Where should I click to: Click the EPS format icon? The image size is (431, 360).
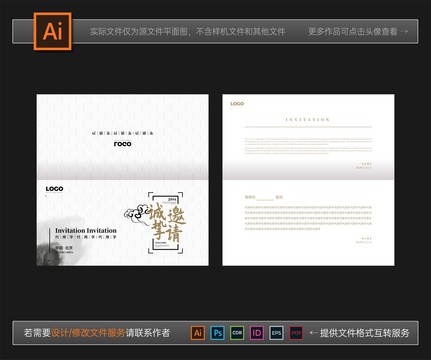(x=276, y=333)
